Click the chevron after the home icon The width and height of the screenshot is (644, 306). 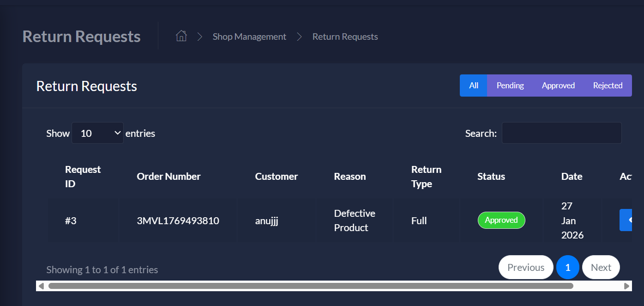pos(199,36)
